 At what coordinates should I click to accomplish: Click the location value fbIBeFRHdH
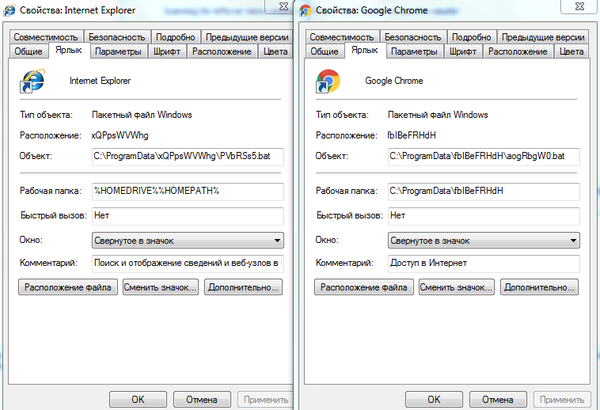click(x=412, y=136)
